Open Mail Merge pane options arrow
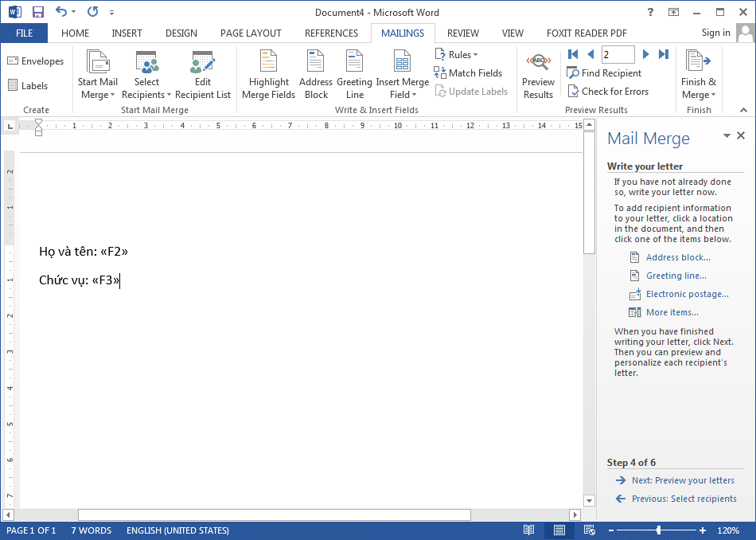This screenshot has width=756, height=540. pos(727,135)
